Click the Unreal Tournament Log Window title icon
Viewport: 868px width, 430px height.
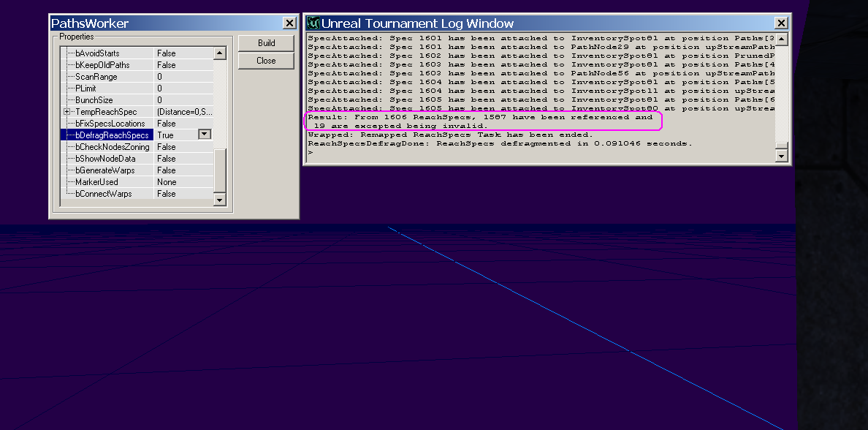[313, 23]
